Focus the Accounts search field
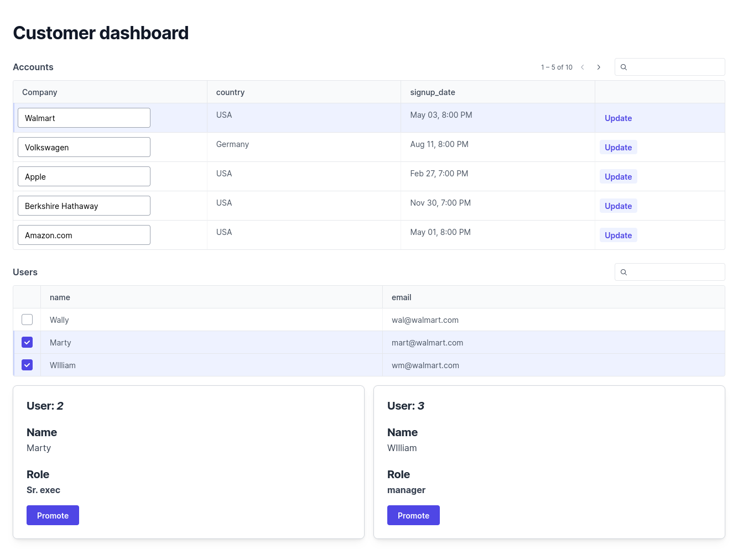Screen dimensions: 743x560 [669, 67]
